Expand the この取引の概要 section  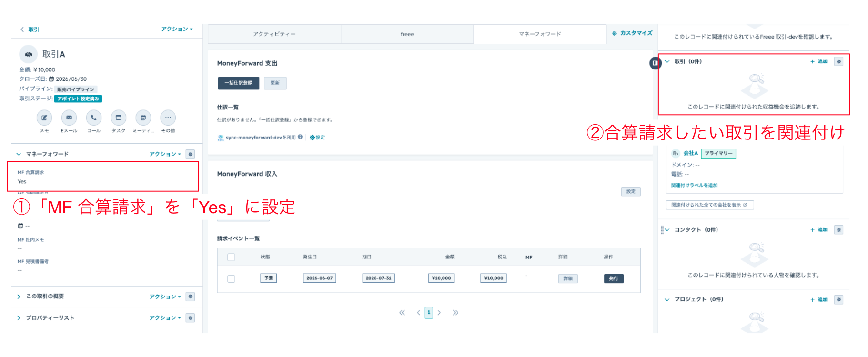(19, 297)
